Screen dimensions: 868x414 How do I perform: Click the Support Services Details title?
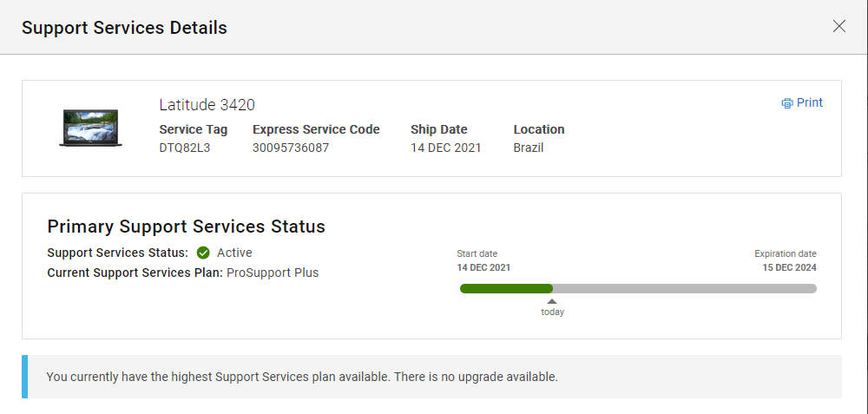point(124,28)
